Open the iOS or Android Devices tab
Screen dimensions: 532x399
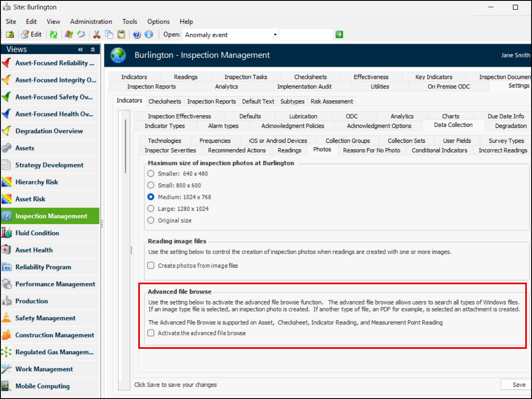click(x=278, y=141)
